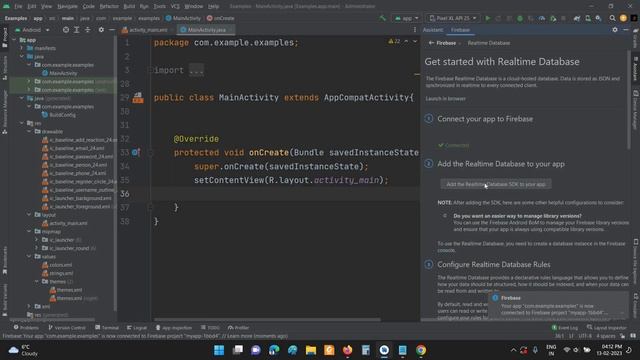Open the Profiler tool window
This screenshot has width=640, height=360.
point(238,328)
